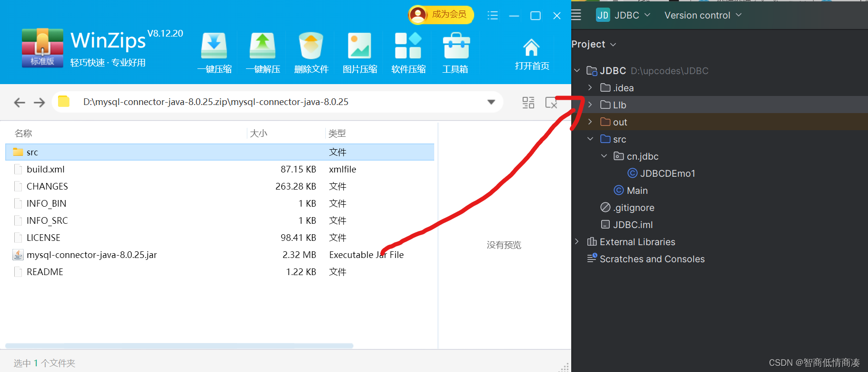The height and width of the screenshot is (372, 868).
Task: Select the CHANGES file
Action: (220, 186)
